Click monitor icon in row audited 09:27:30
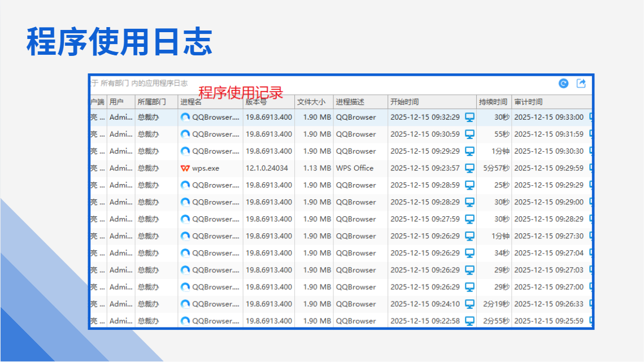 click(469, 237)
